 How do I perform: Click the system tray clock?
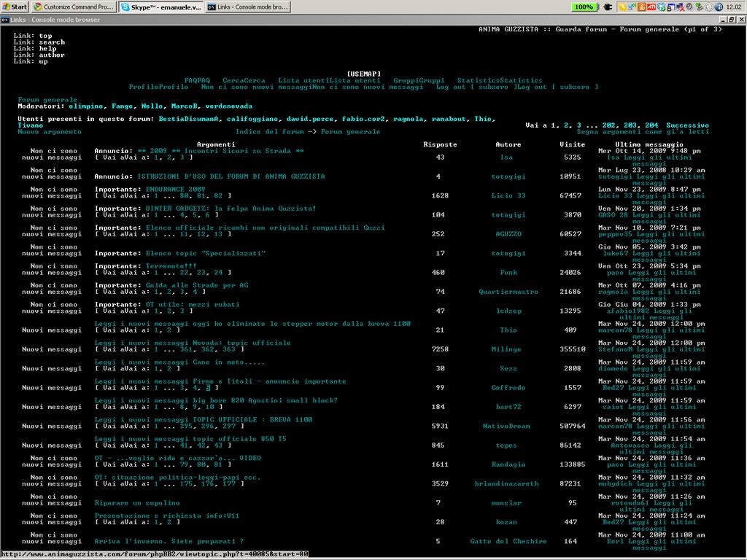tap(733, 7)
